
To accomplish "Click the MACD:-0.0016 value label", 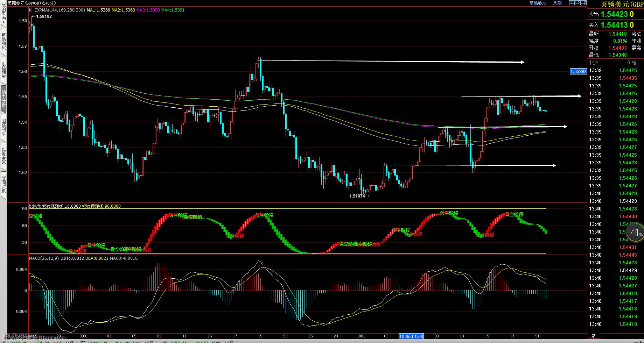I will (x=124, y=258).
